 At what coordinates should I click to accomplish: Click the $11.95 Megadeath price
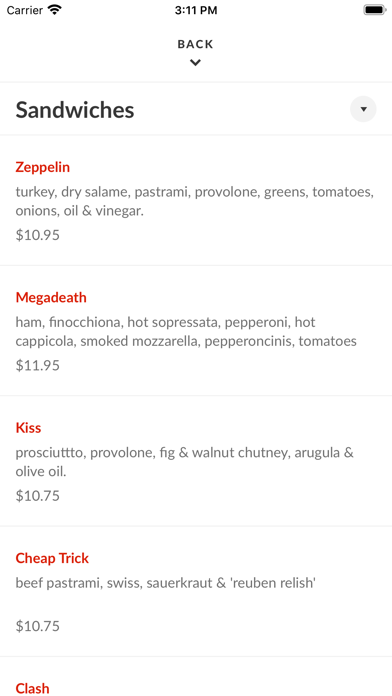(x=38, y=365)
